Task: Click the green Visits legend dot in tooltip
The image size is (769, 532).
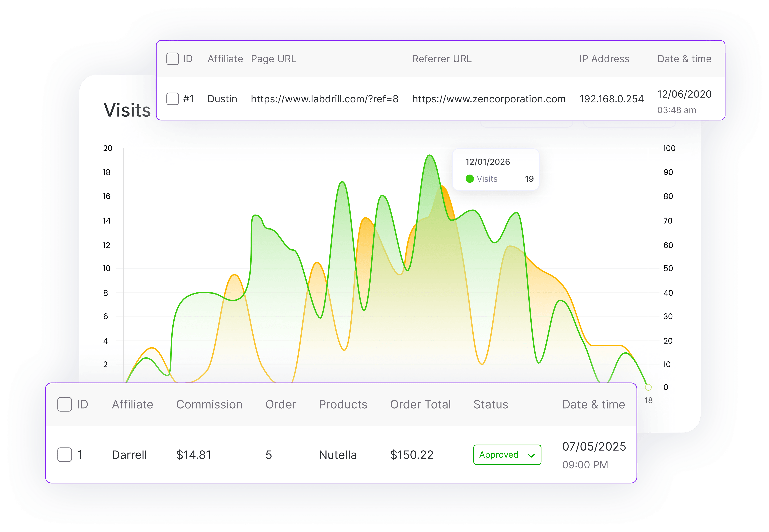Action: tap(470, 179)
